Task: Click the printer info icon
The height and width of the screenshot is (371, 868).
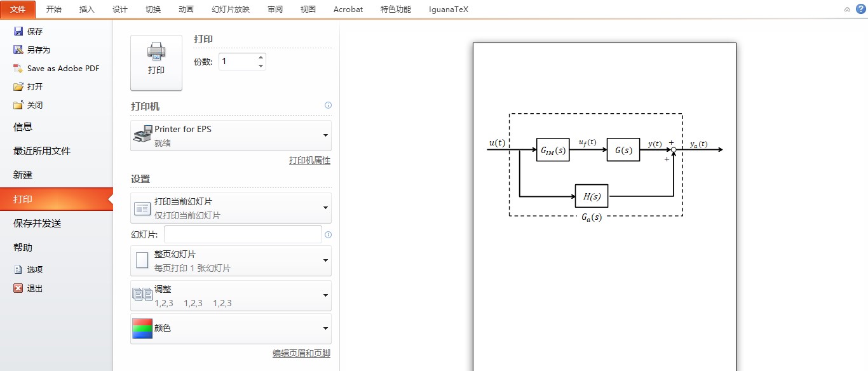Action: tap(328, 105)
